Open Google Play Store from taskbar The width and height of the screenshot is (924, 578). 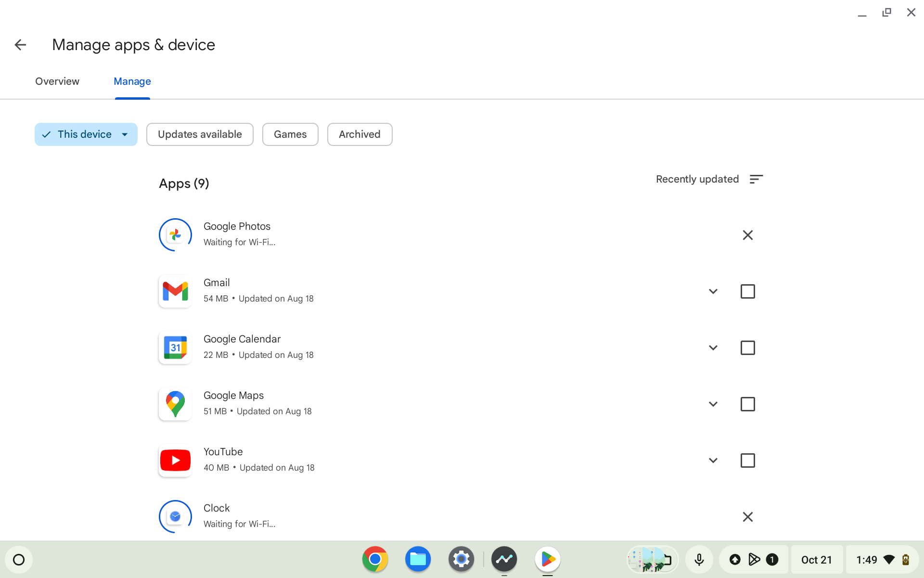coord(550,559)
